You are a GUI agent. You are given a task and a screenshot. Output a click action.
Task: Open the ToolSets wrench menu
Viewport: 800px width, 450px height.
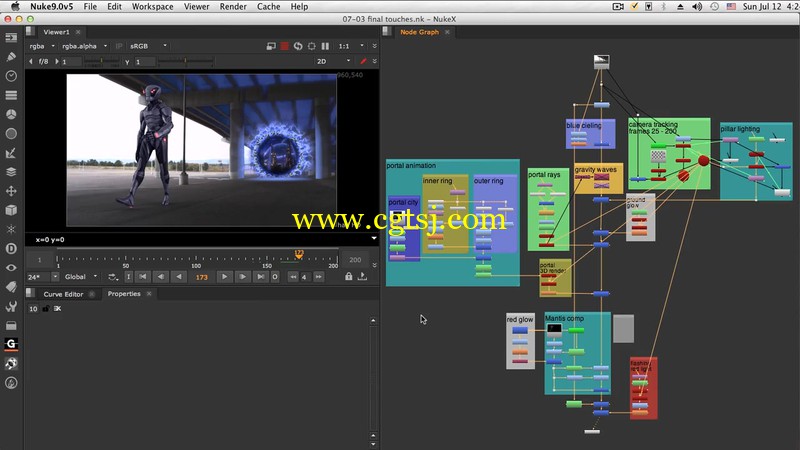click(11, 306)
